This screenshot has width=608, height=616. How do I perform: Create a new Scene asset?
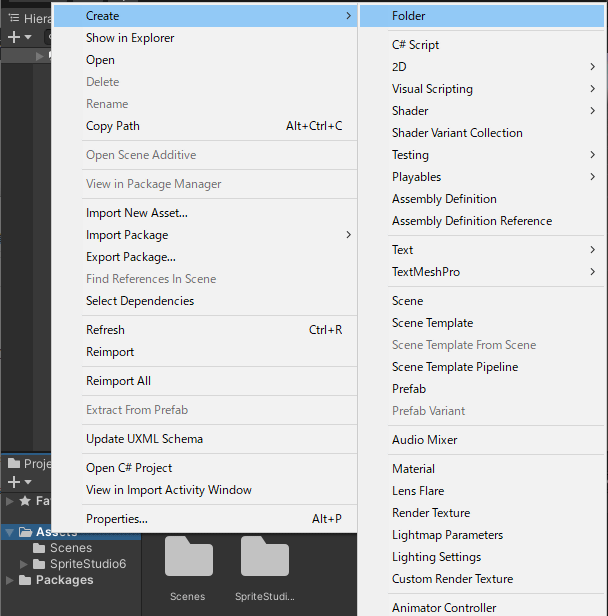coord(482,301)
